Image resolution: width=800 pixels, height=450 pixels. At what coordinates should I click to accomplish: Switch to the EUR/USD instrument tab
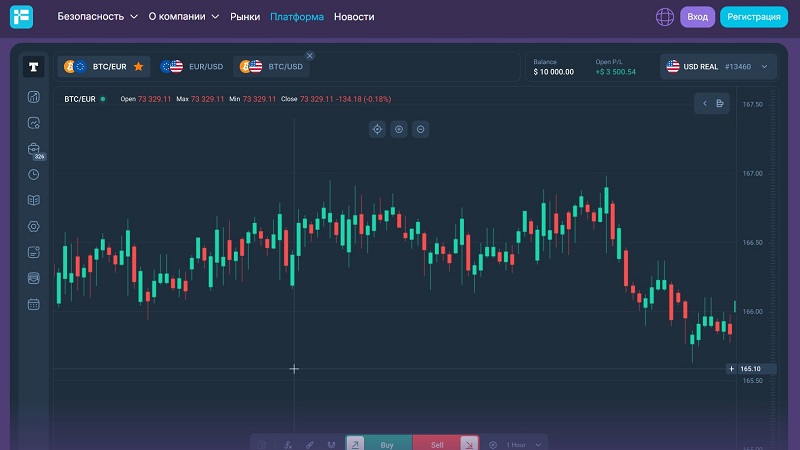point(192,67)
